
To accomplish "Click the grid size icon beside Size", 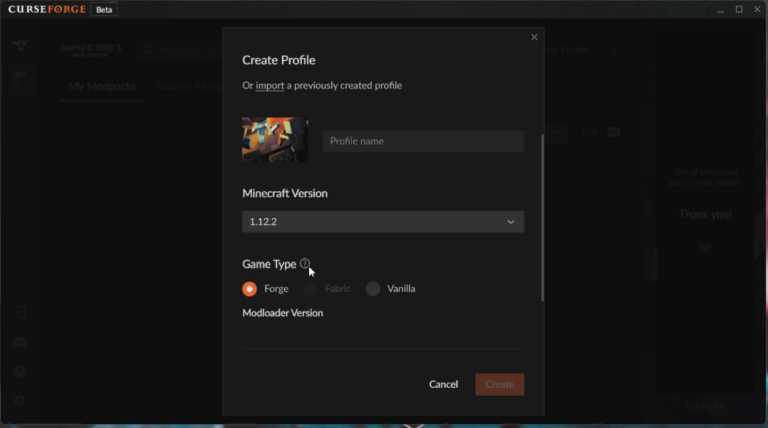I will pos(614,132).
